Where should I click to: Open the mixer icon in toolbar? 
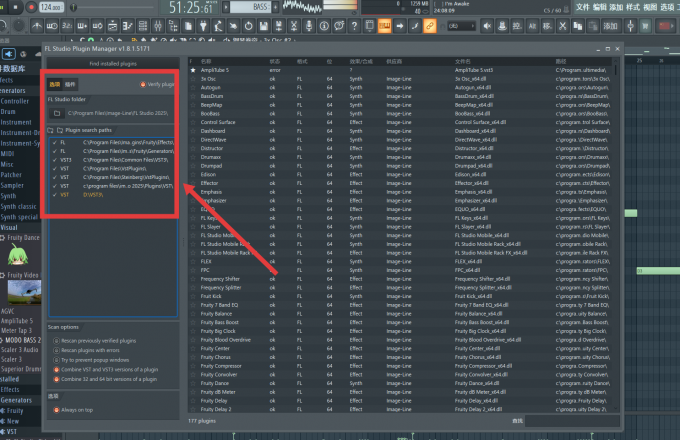coord(158,26)
